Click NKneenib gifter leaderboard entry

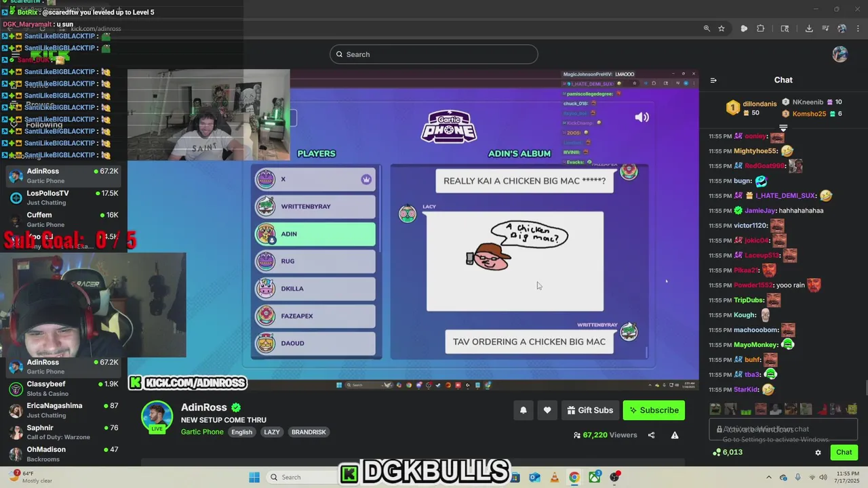pos(812,102)
